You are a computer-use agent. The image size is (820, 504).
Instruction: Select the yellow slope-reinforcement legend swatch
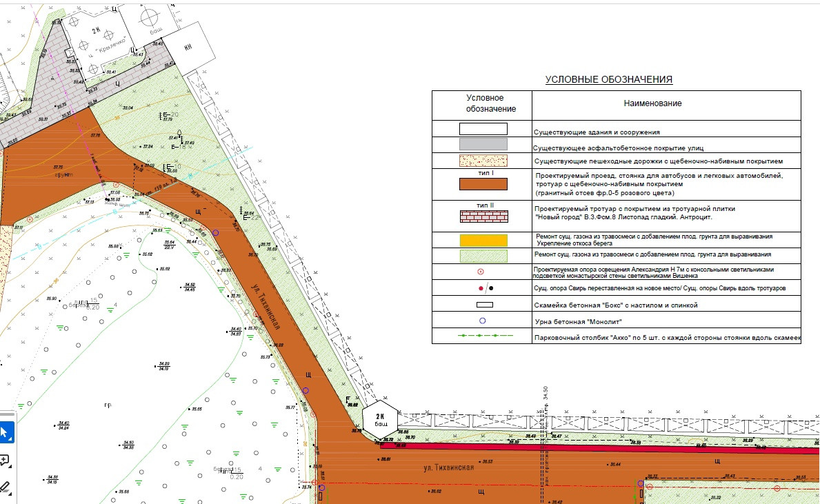pyautogui.click(x=483, y=241)
